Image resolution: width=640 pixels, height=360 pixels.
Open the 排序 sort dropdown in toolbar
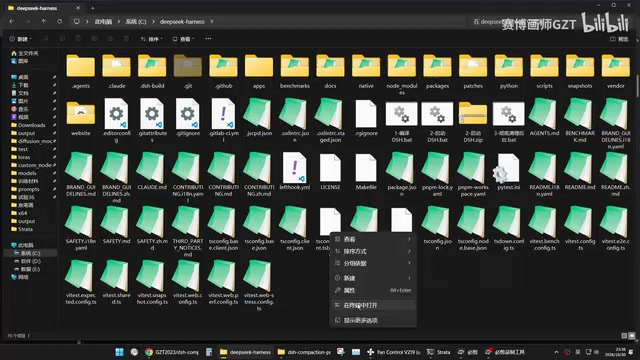[x=151, y=39]
